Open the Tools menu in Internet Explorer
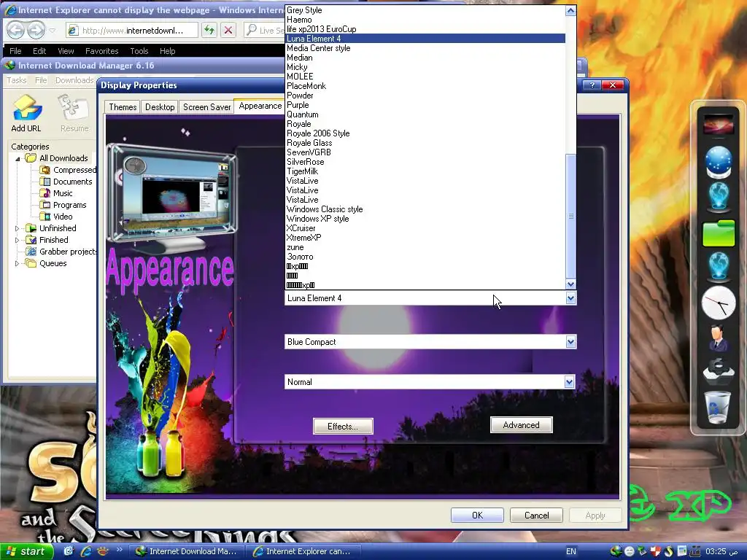Screen dimensions: 747x560 (x=139, y=51)
